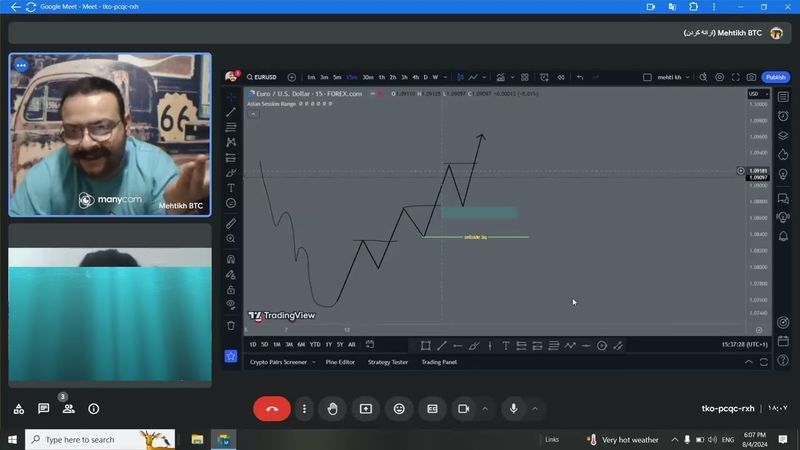
Task: Mute the microphone in Meet
Action: click(514, 409)
